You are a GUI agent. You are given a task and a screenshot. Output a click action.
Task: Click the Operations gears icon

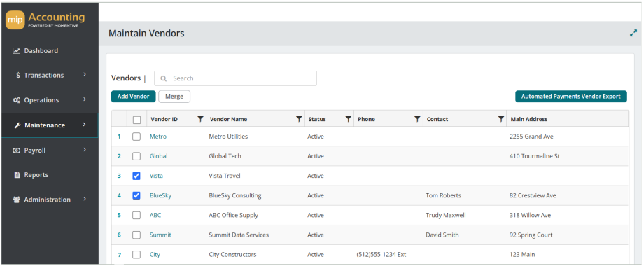[x=16, y=100]
